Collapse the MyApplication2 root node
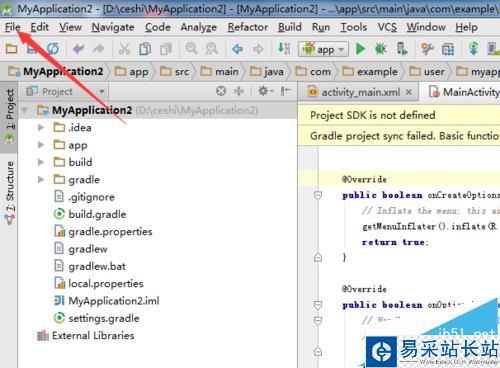The height and width of the screenshot is (368, 500). click(x=24, y=110)
